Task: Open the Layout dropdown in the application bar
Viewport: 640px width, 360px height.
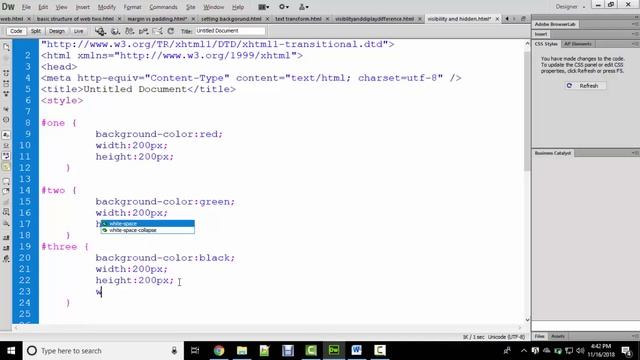Action: point(264,7)
